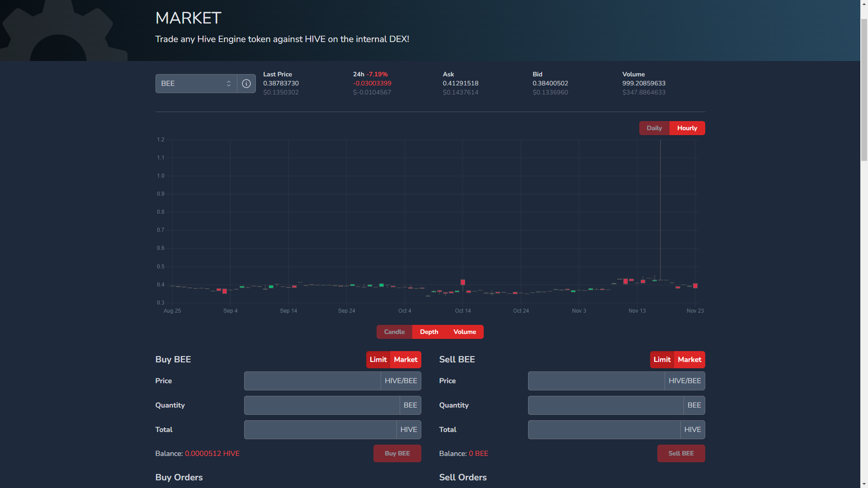Choose Limit order under Buy BEE
Screen dimensions: 868x488
[378, 360]
